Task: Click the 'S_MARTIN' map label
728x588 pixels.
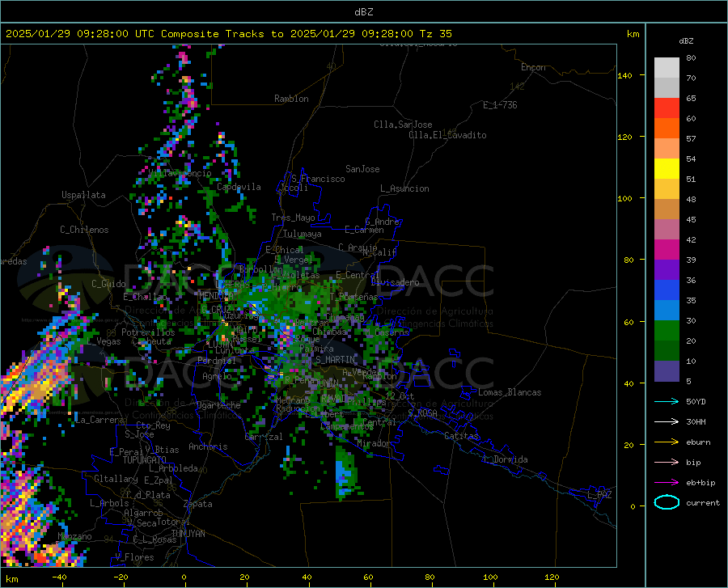Action: (x=336, y=360)
